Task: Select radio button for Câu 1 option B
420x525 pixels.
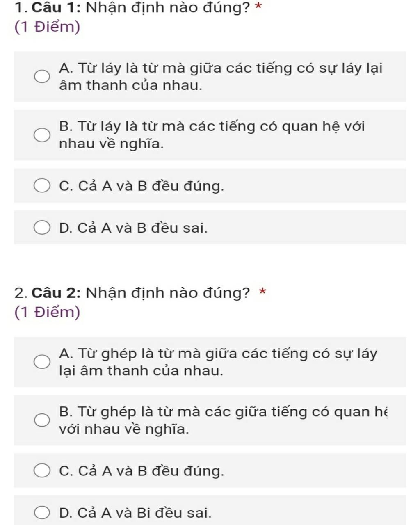Action: (x=41, y=135)
